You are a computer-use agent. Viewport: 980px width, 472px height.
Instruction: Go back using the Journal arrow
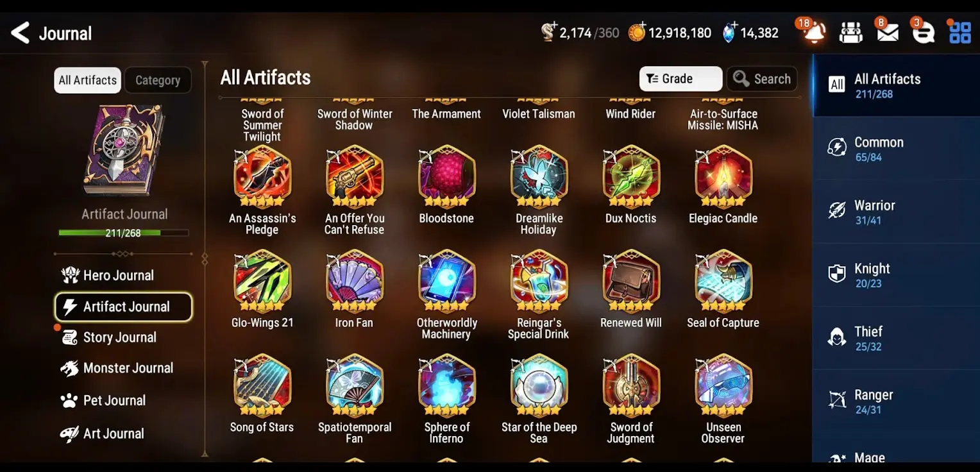coord(21,33)
